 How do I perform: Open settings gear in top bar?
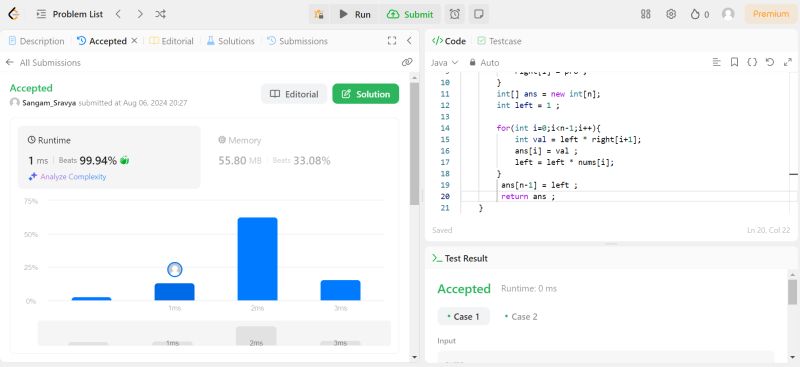point(671,14)
